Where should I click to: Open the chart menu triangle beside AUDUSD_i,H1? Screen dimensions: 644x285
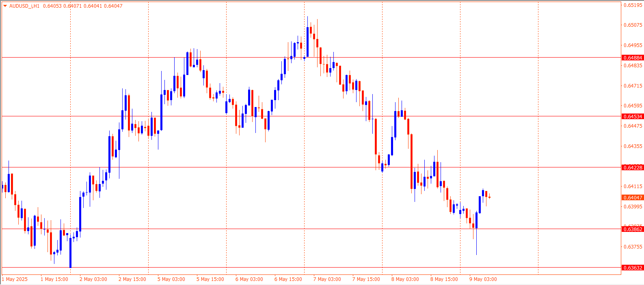point(5,6)
